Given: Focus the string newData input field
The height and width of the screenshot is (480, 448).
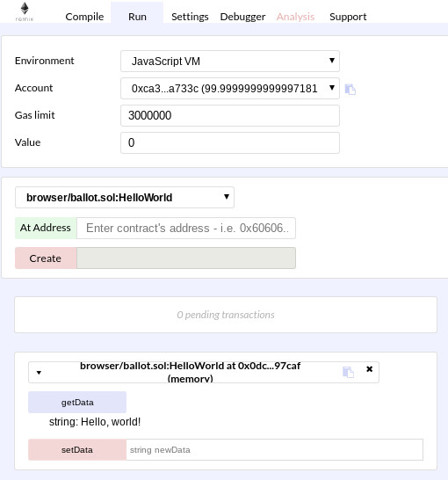Looking at the screenshot, I should point(275,450).
